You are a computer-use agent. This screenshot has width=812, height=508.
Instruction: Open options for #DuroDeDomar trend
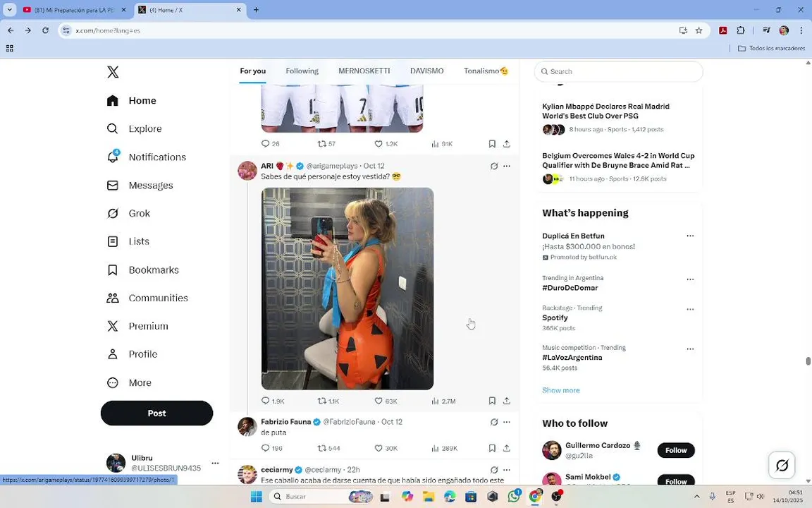(x=690, y=279)
